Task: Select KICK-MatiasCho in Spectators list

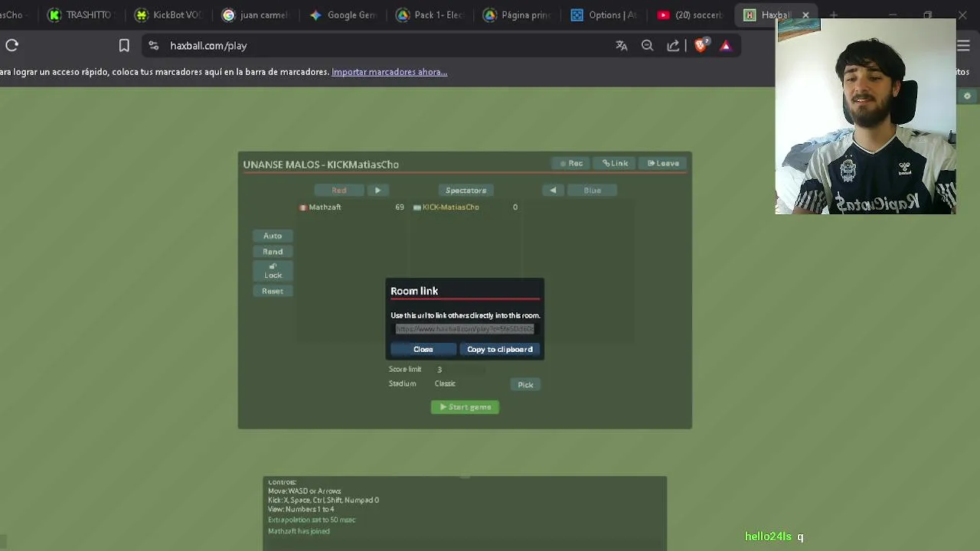Action: coord(465,207)
